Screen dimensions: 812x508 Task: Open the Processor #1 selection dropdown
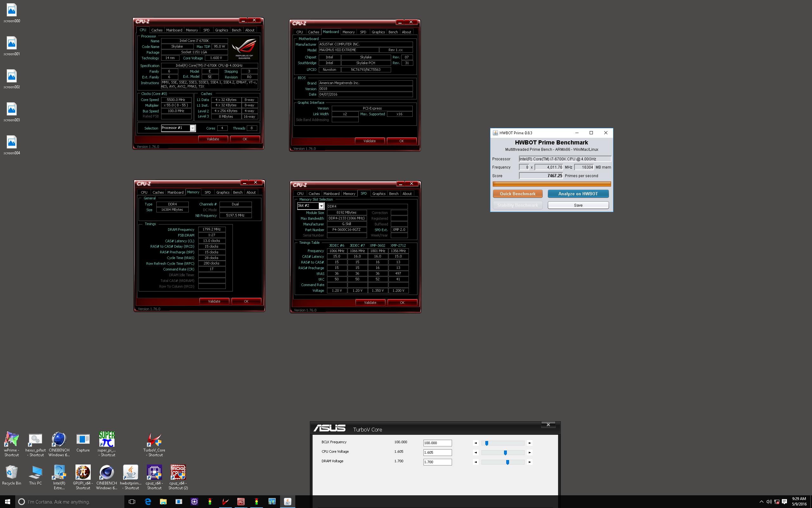point(193,128)
